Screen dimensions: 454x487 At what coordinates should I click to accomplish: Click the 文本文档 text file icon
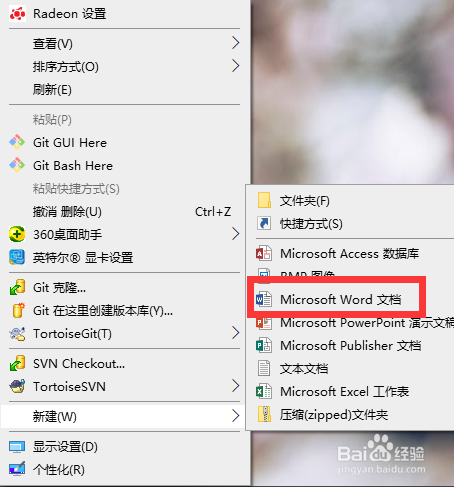(x=264, y=368)
